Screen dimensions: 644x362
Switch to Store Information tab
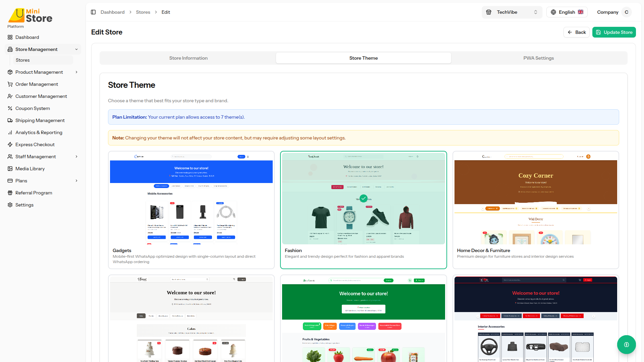click(x=188, y=58)
